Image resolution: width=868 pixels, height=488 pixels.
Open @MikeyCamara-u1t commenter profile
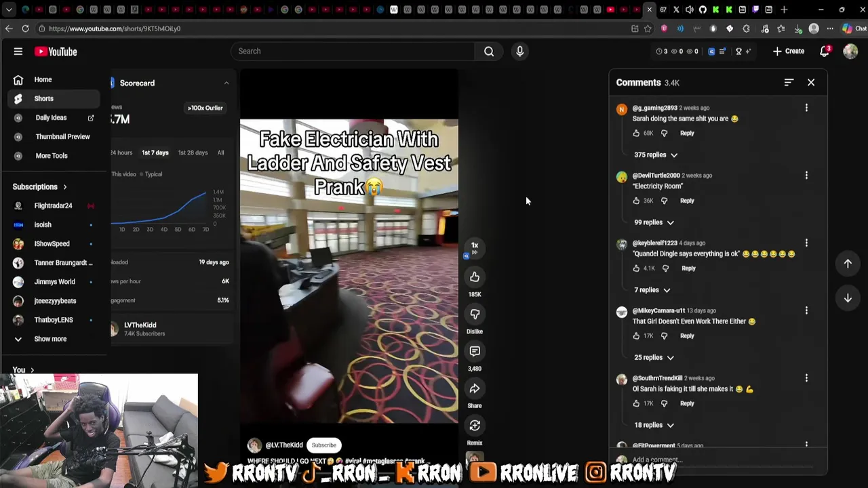pos(658,310)
